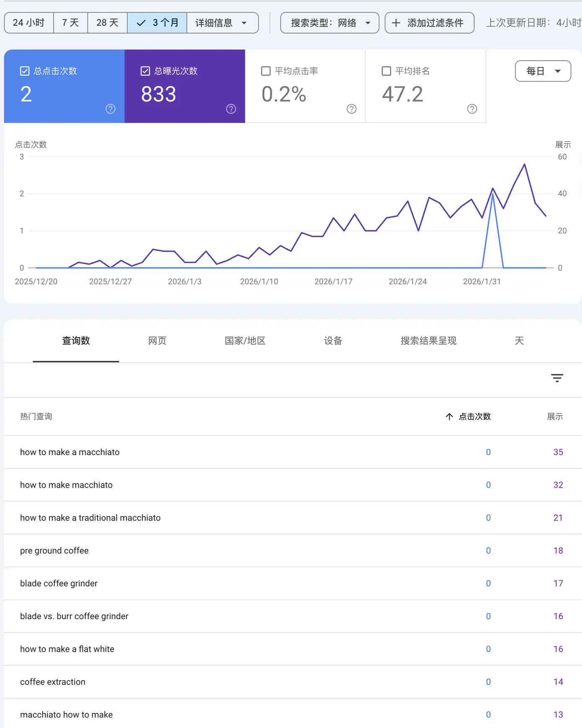Switch to the 国家/地区 tab
Screen dimensions: 582x728
click(245, 341)
